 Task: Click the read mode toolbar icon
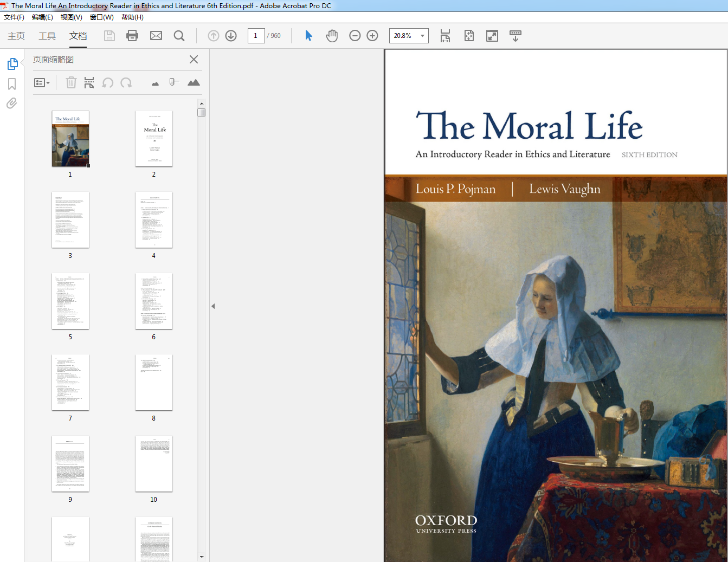pos(516,36)
